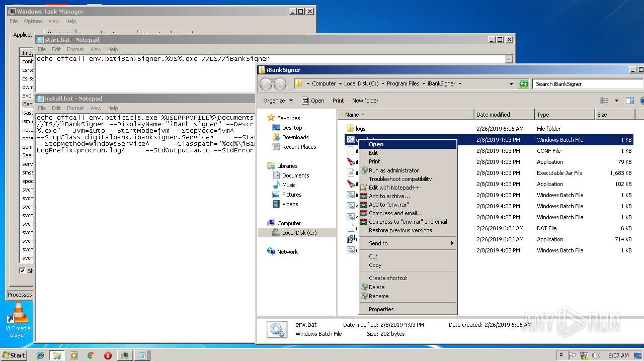Toggle the preview pane icon
This screenshot has width=644, height=362.
coord(629,101)
